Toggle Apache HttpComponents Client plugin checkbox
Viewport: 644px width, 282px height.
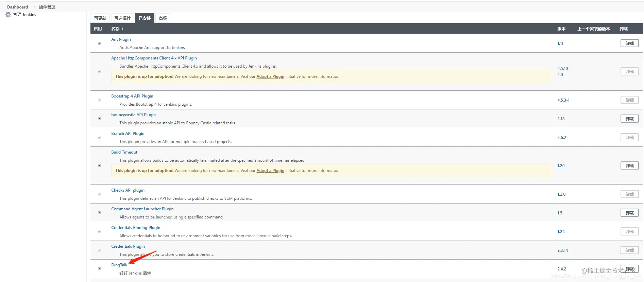99,71
